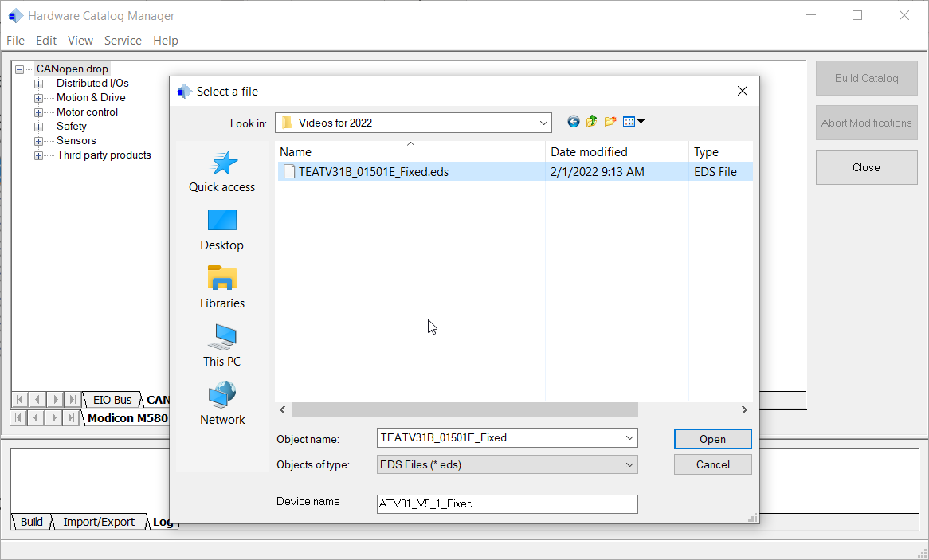Close the Select a file dialog
The width and height of the screenshot is (929, 560).
click(x=743, y=92)
